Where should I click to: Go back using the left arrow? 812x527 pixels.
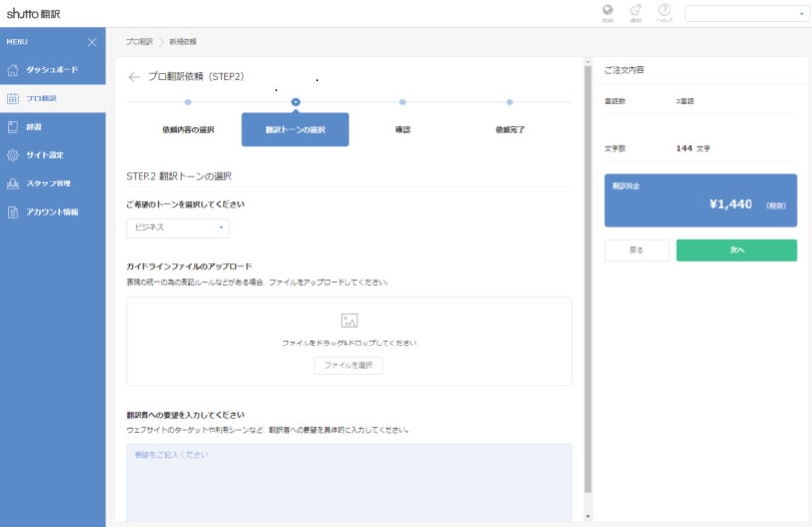[134, 77]
